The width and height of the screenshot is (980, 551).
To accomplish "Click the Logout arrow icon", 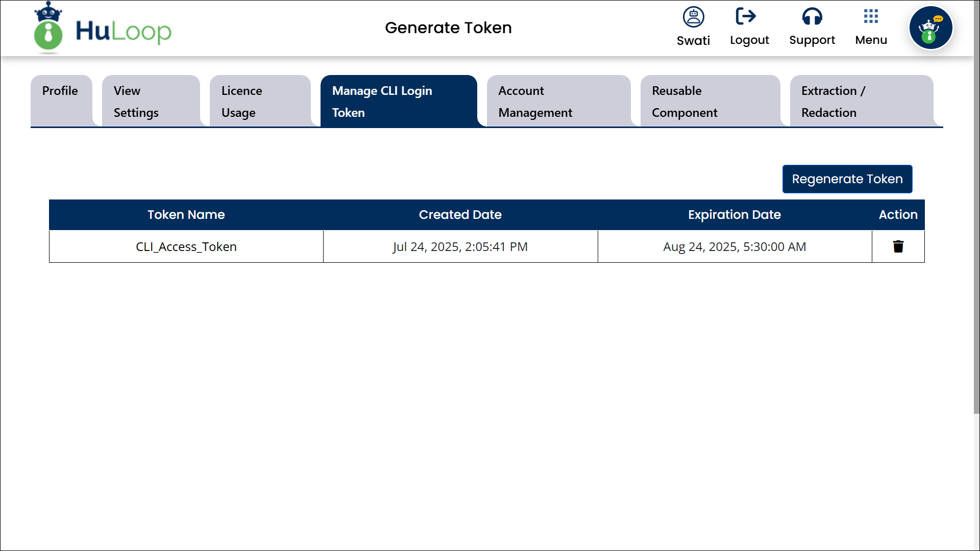I will tap(746, 17).
